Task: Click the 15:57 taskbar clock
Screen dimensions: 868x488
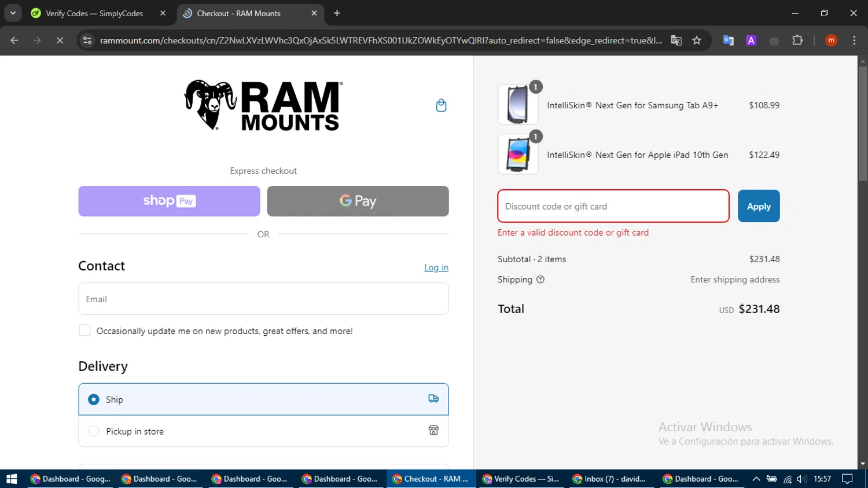Action: (x=822, y=479)
